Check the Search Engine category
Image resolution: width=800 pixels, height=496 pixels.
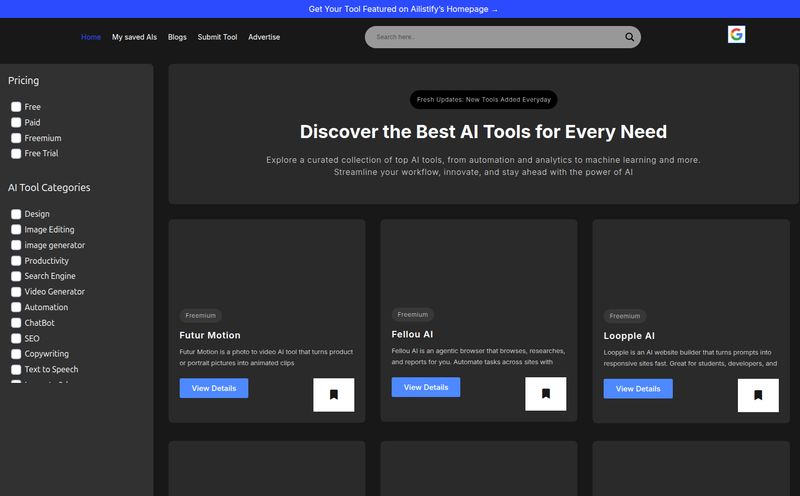click(x=16, y=276)
